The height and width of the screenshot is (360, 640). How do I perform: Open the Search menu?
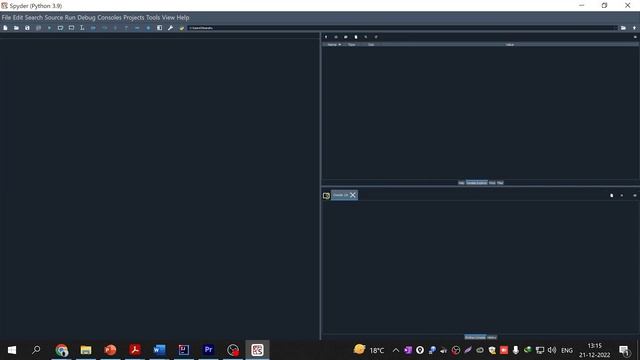coord(33,18)
